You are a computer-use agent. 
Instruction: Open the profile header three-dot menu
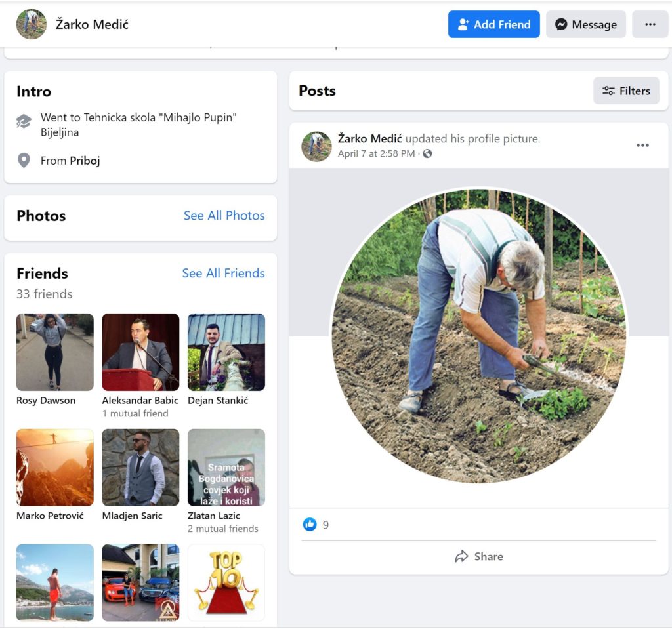(x=650, y=25)
